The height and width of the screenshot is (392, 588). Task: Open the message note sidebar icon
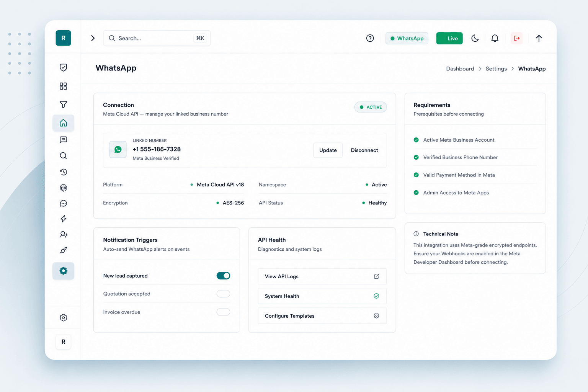(x=64, y=140)
